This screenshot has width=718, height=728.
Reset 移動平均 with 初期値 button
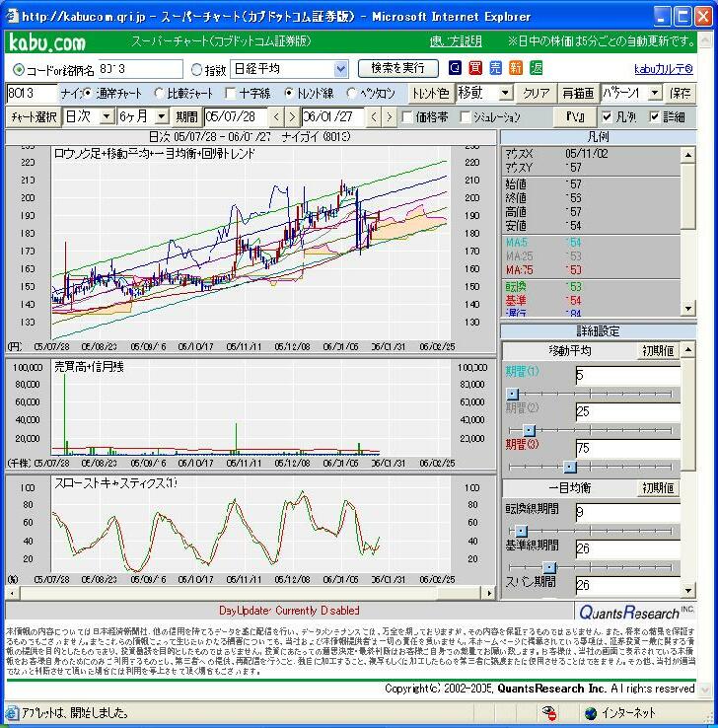tap(658, 350)
